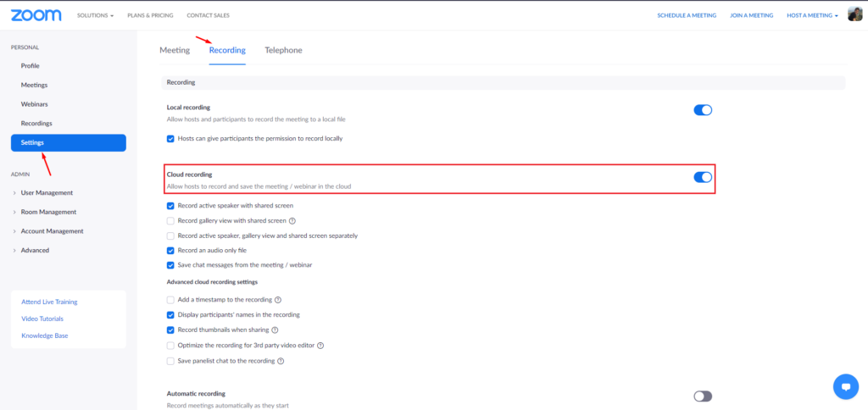Screen dimensions: 868x410
Task: Turn off the Cloud recording toggle
Action: tap(703, 177)
